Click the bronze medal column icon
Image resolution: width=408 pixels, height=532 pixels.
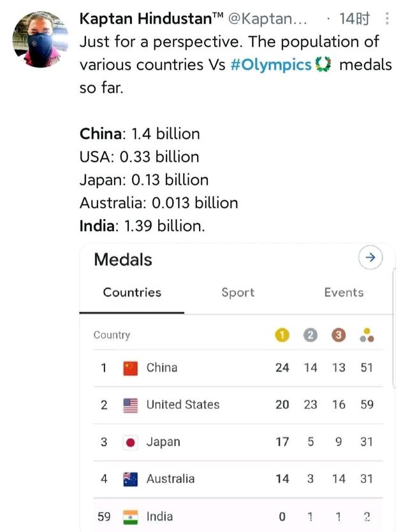[339, 335]
